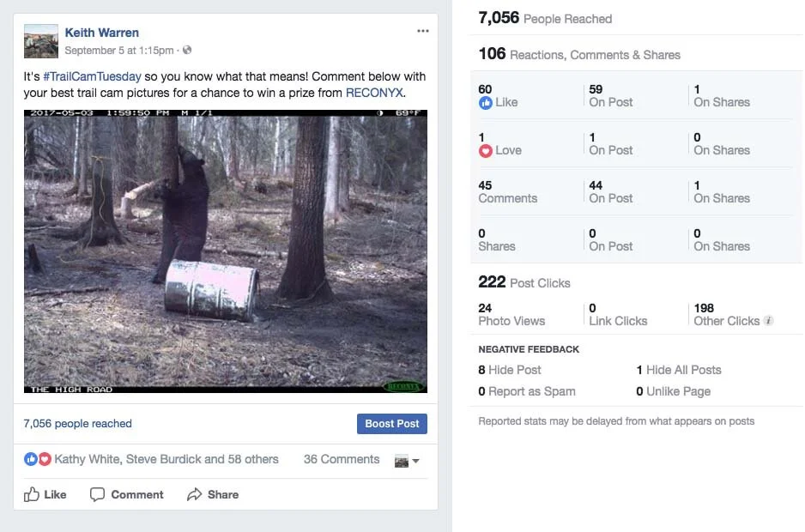Open the #TrailCamTuesday hashtag link
Image resolution: width=805 pixels, height=532 pixels.
point(93,76)
